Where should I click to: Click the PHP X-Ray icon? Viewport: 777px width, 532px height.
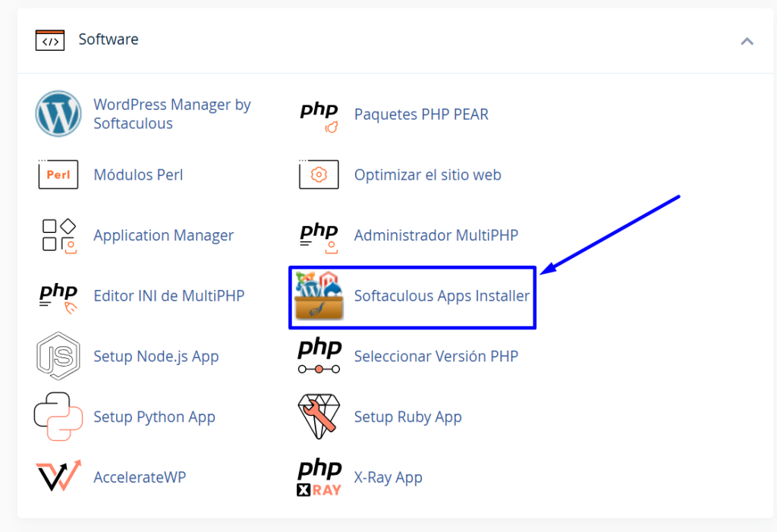[x=319, y=477]
